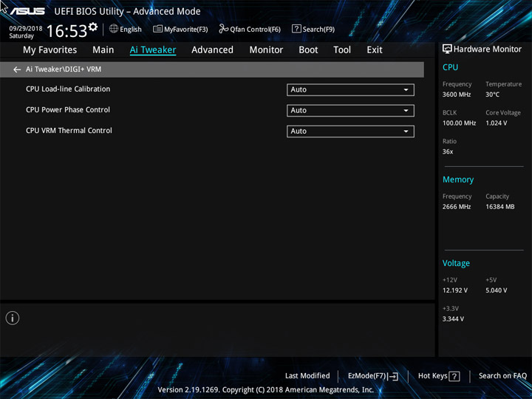Click the 3600 MHz CPU frequency value
Viewport: 532px width, 399px height.
pos(457,95)
